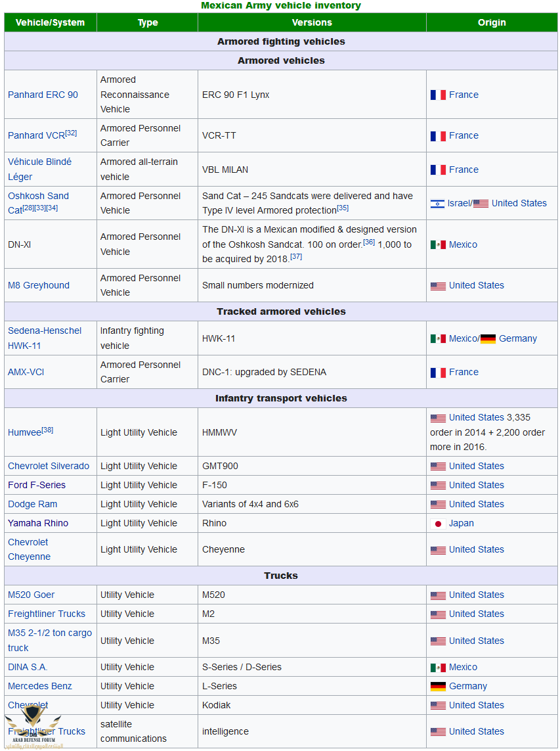Viewport: 560px width, 751px height.
Task: Click the Mexican flag in DINA S.A. row
Action: (438, 667)
